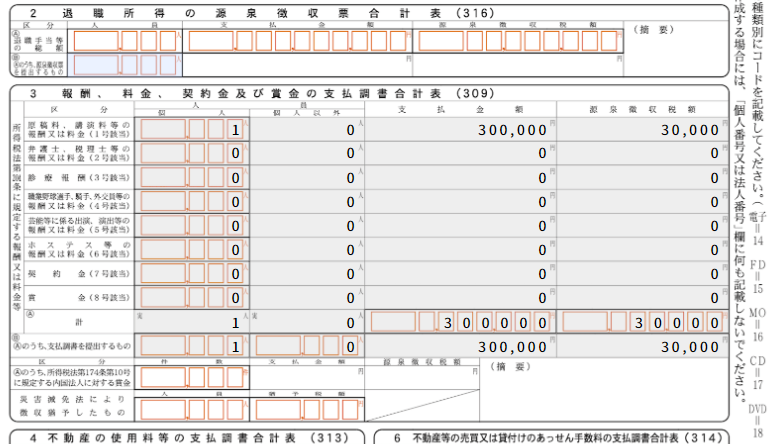The height and width of the screenshot is (444, 770).
Task: Click the 支払金額 field for 退職手当等の総額
Action: pyautogui.click(x=298, y=41)
